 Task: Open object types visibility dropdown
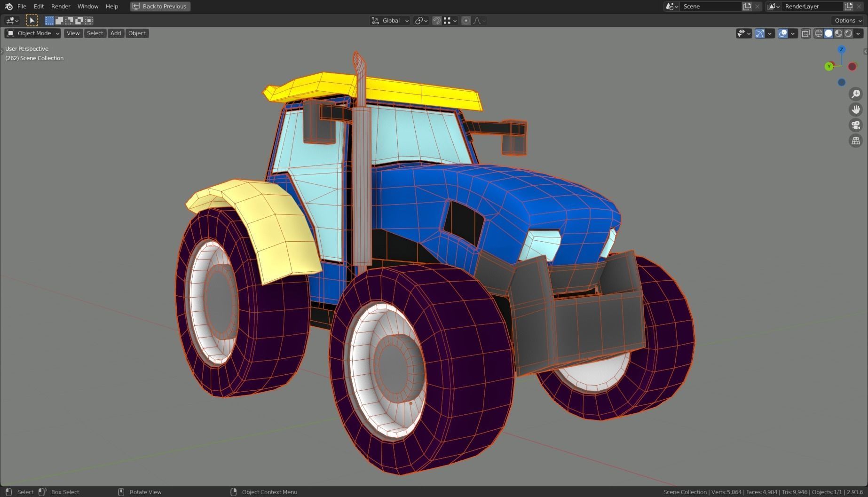click(744, 33)
